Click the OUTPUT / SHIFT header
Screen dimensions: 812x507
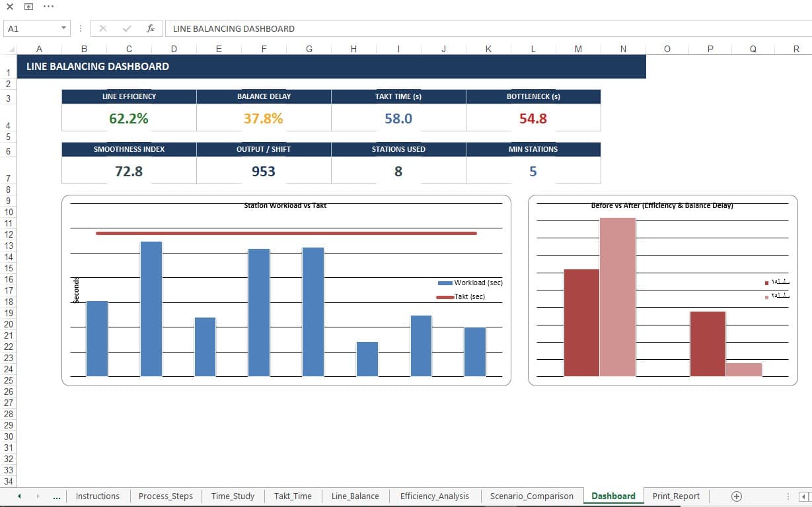coord(264,149)
